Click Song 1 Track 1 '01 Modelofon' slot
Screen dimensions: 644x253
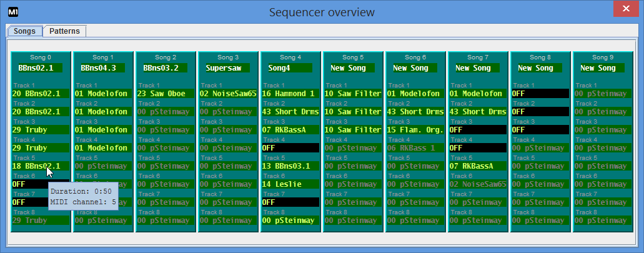point(103,94)
